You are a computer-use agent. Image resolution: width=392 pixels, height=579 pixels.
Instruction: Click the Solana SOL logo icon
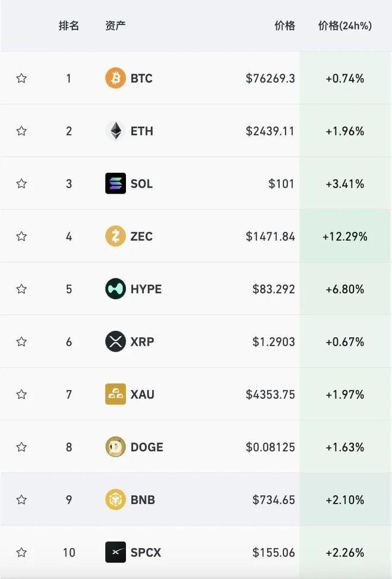click(x=115, y=183)
